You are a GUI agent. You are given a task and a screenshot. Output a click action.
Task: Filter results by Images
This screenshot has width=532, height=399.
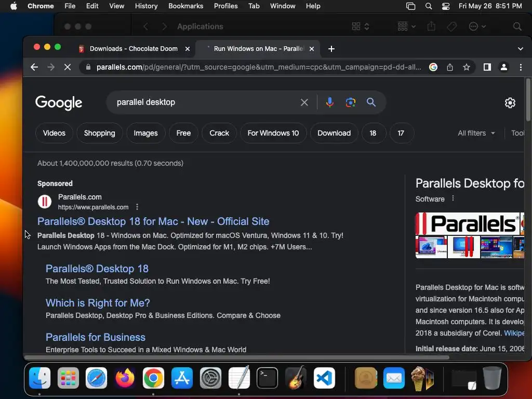[x=145, y=133]
